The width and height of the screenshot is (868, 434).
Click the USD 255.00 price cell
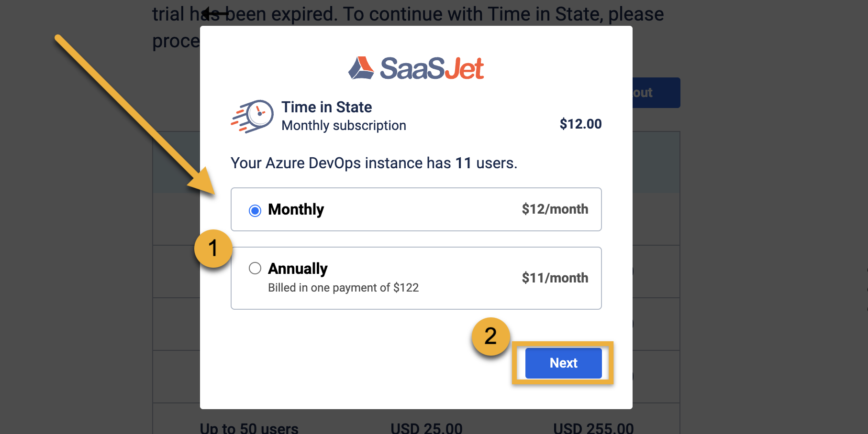point(593,428)
